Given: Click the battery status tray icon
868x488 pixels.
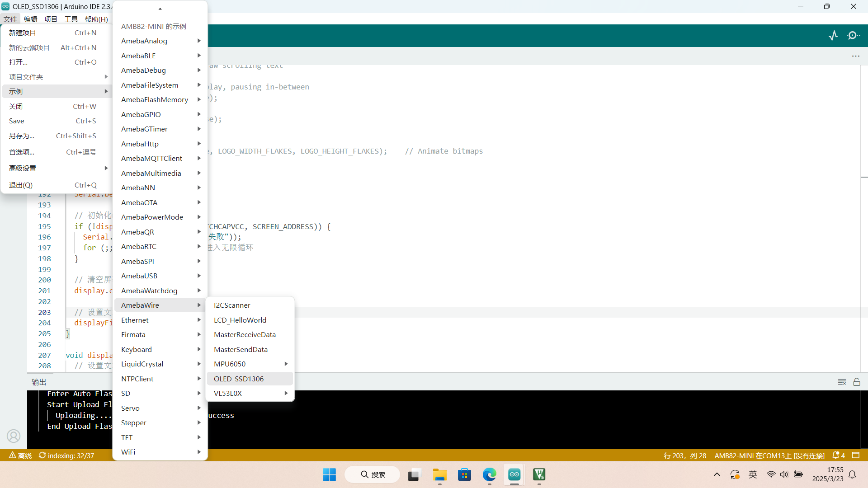Looking at the screenshot, I should pos(798,474).
